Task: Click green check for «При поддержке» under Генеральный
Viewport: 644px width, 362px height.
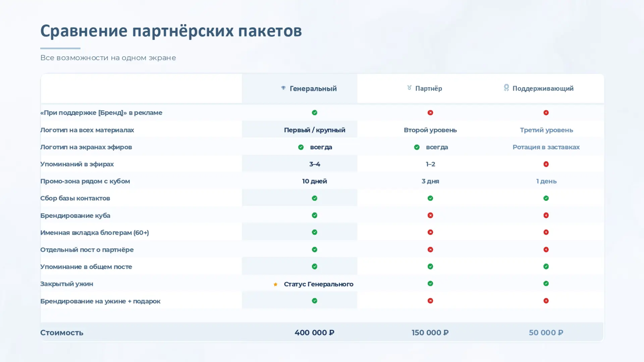Action: click(315, 113)
